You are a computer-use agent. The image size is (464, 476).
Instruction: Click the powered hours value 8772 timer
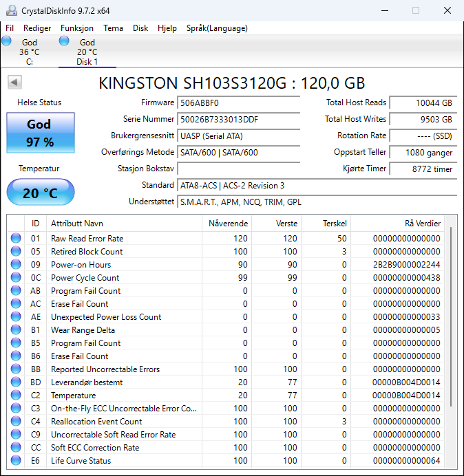(423, 169)
